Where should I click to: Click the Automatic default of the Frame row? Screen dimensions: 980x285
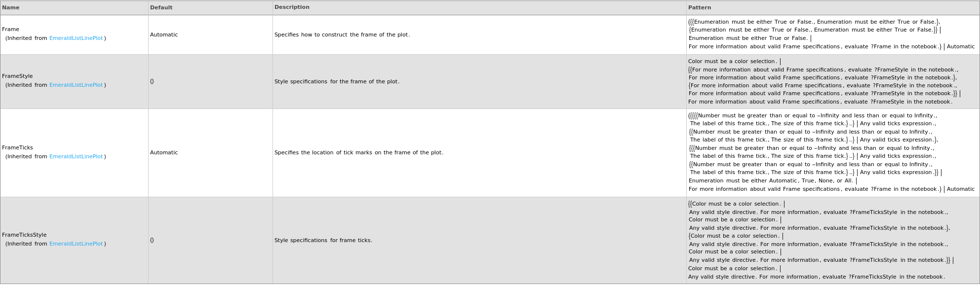(x=164, y=35)
